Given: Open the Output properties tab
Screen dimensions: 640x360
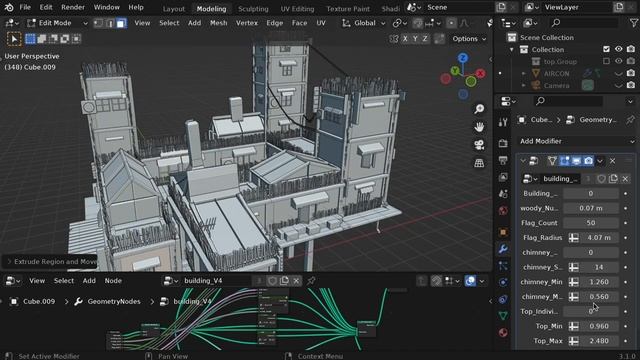Looking at the screenshot, I should pyautogui.click(x=503, y=160).
